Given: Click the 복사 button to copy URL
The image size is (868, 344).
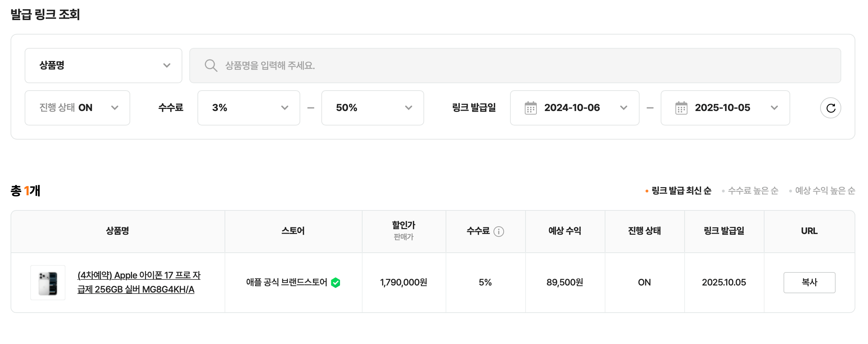Looking at the screenshot, I should (x=810, y=282).
